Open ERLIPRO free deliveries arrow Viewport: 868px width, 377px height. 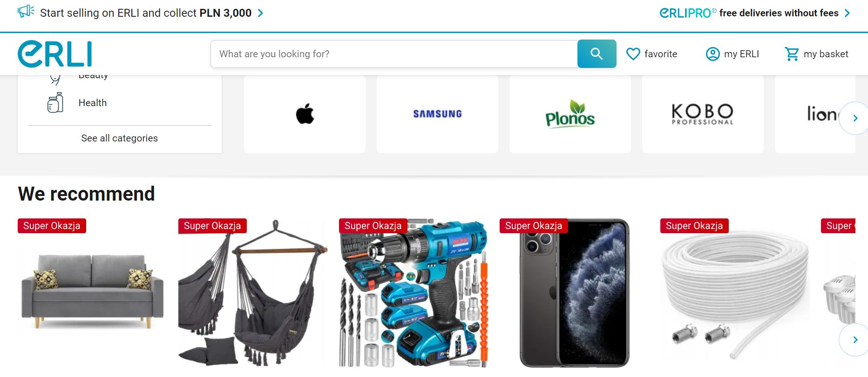[x=847, y=13]
